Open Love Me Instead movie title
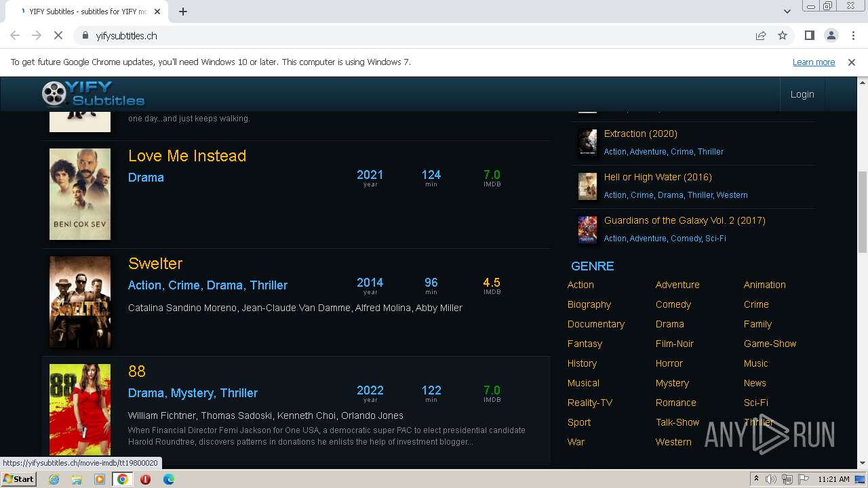This screenshot has width=868, height=488. pyautogui.click(x=187, y=156)
